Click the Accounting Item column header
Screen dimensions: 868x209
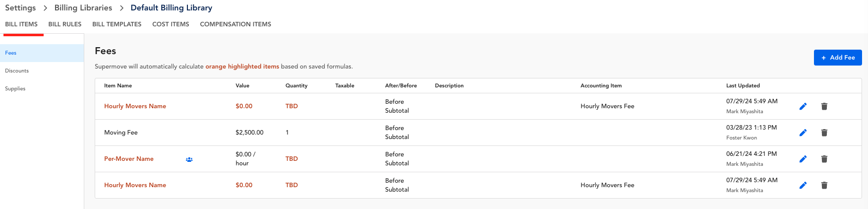point(601,86)
